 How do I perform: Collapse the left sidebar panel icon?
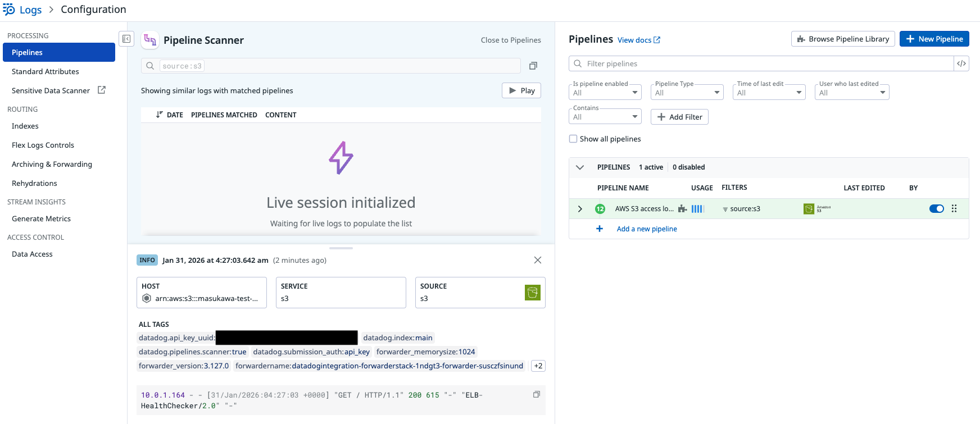coord(126,39)
